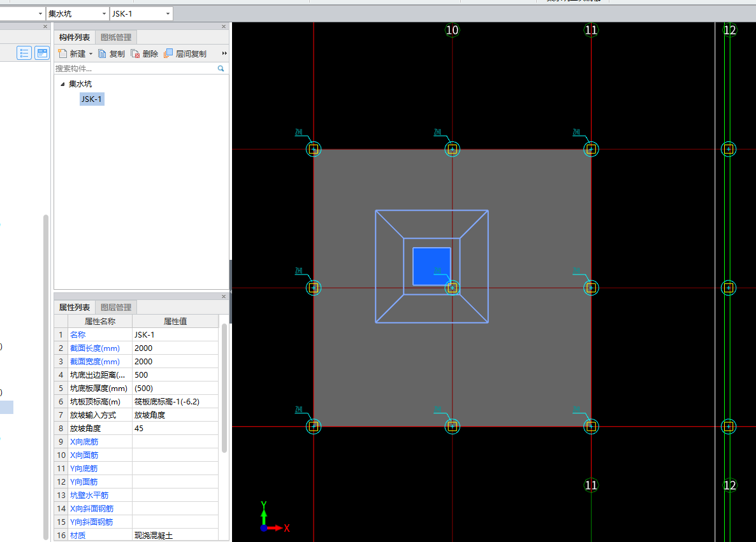This screenshot has width=756, height=542.
Task: Click the 层间复制 (copy between floors) icon
Action: (168, 54)
